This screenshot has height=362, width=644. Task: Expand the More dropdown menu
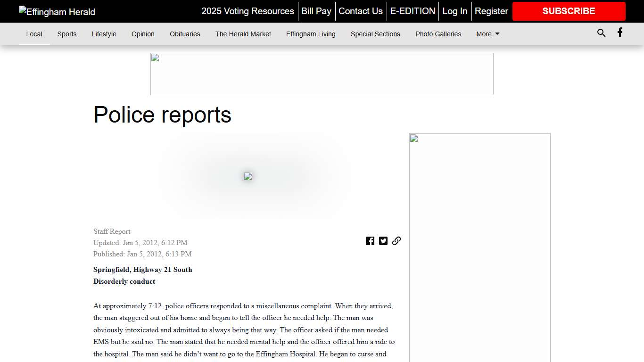pyautogui.click(x=487, y=34)
